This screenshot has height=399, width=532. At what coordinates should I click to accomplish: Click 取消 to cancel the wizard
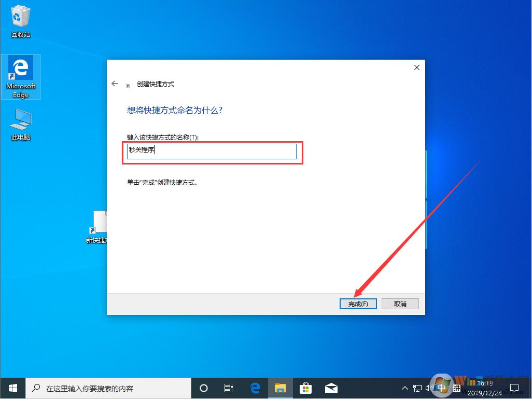pos(400,304)
